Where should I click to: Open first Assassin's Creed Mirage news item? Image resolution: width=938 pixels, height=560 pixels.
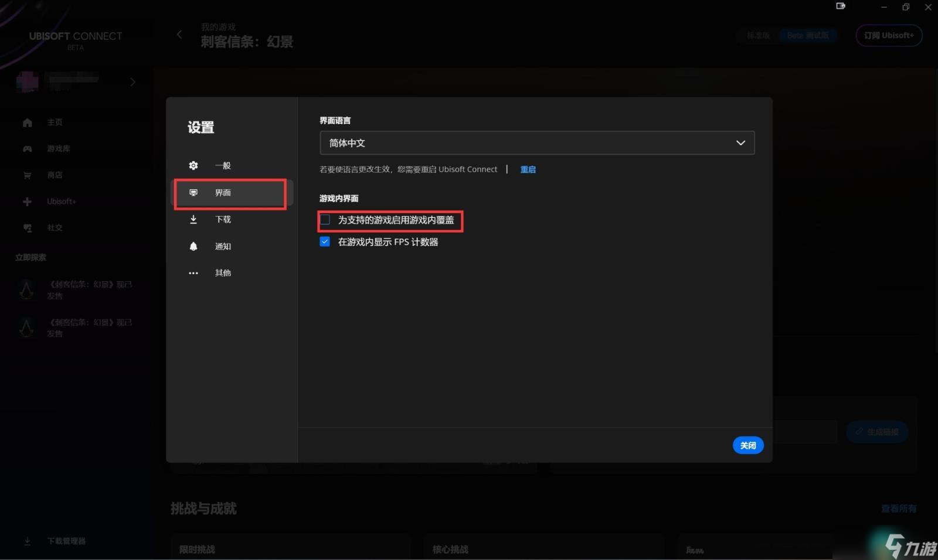[x=76, y=290]
